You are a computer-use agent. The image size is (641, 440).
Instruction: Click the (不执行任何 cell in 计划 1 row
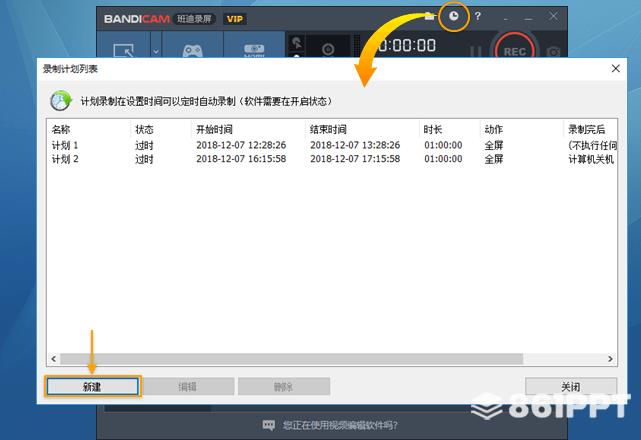[592, 145]
